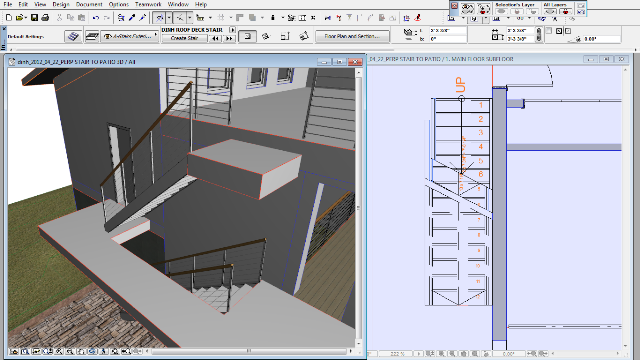
Task: Open the Design menu
Action: point(61,4)
